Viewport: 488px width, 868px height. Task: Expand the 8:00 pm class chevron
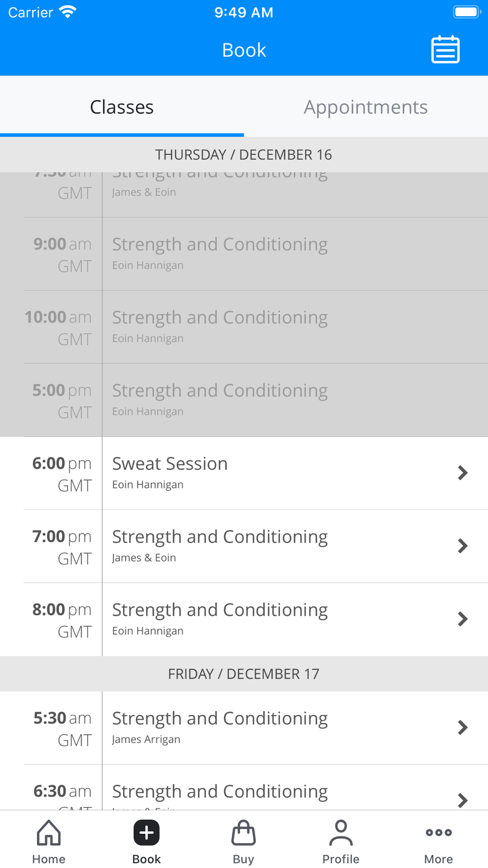click(x=463, y=619)
